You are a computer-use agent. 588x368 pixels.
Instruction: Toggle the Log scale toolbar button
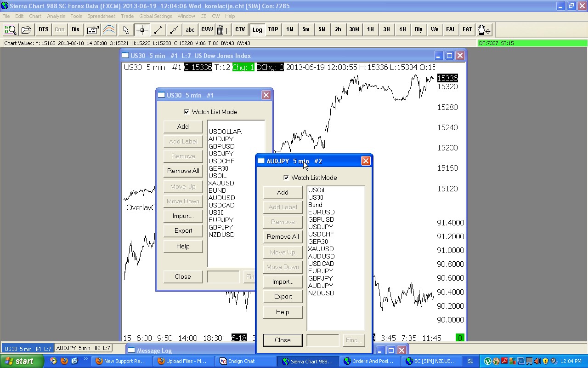pyautogui.click(x=257, y=30)
